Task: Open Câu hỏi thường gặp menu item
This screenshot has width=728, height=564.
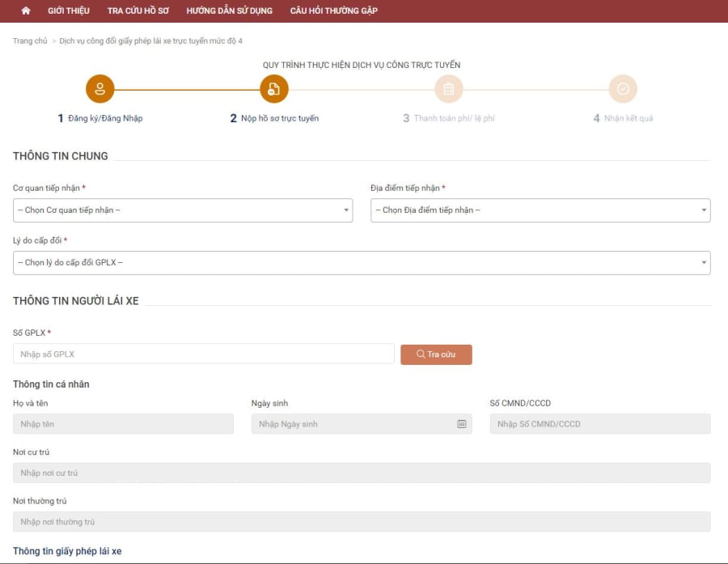Action: (334, 11)
